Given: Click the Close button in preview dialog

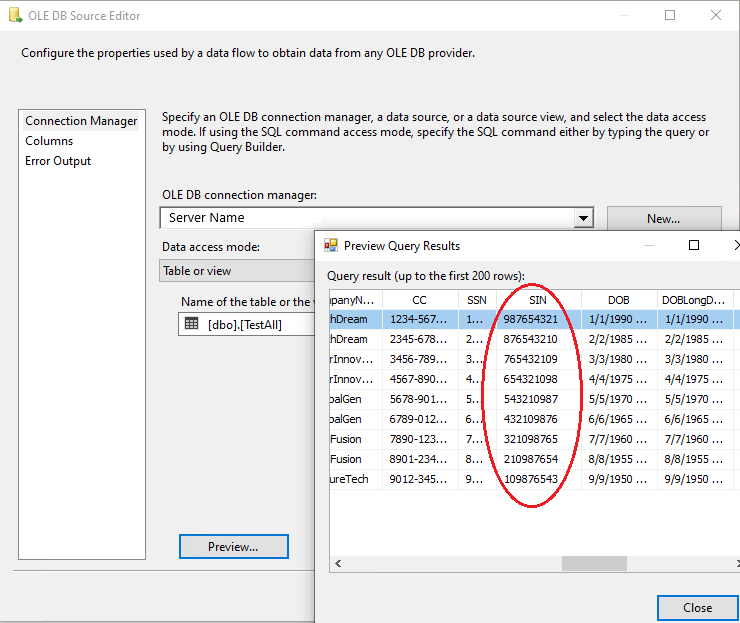Looking at the screenshot, I should [697, 607].
